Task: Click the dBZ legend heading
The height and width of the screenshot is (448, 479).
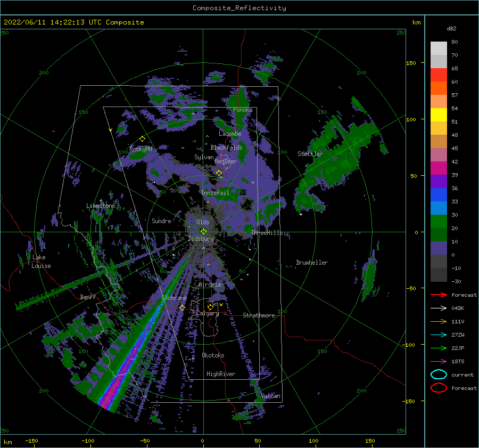Action: tap(451, 29)
